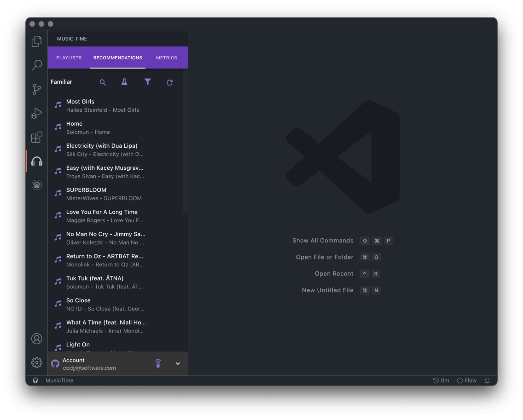Click Open Recent hint text
The width and height of the screenshot is (523, 420).
coord(334,274)
